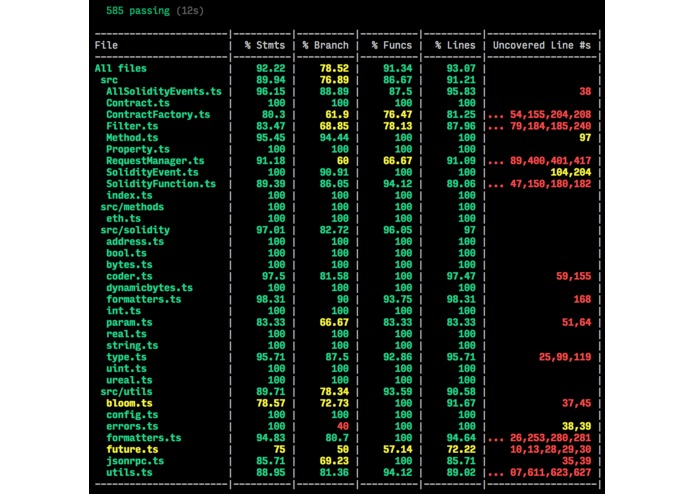Viewport: 695px width, 494px height.
Task: Click the 'src/methods' folder row
Action: coord(132,206)
